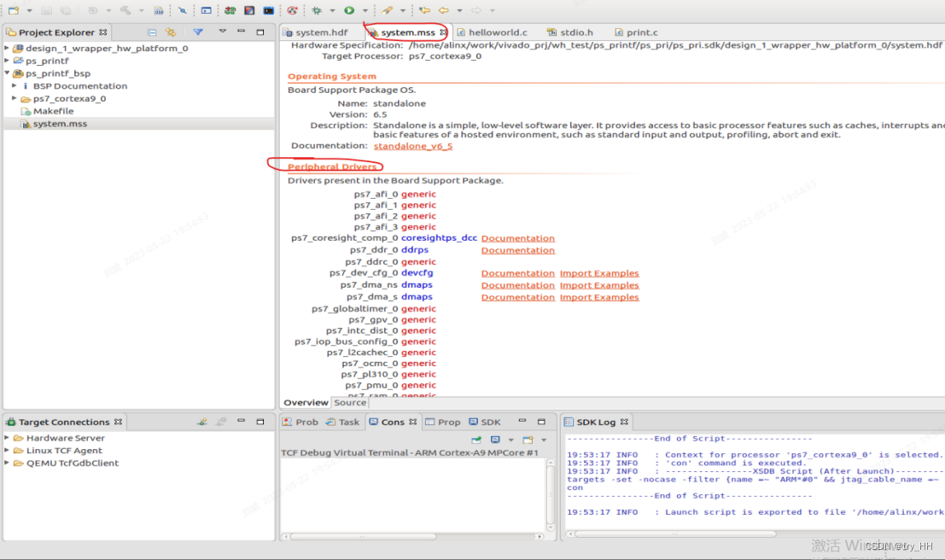The image size is (945, 560).
Task: Click the Debug bug toolbar icon
Action: 317,10
